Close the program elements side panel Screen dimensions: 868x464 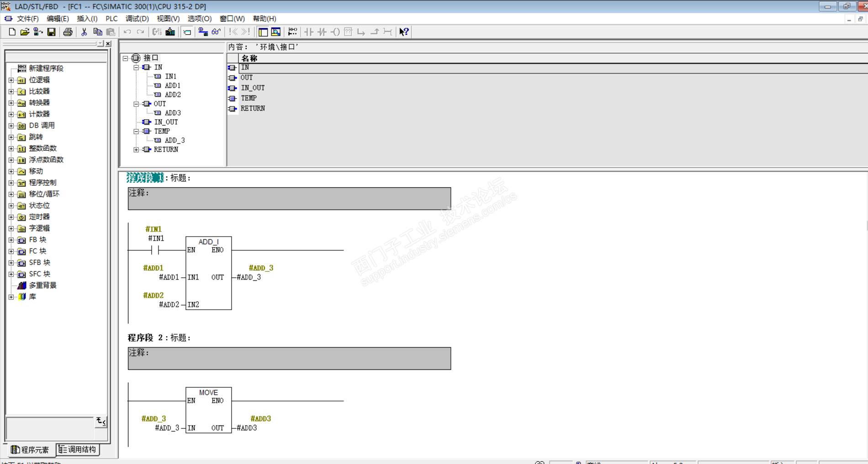coord(108,44)
